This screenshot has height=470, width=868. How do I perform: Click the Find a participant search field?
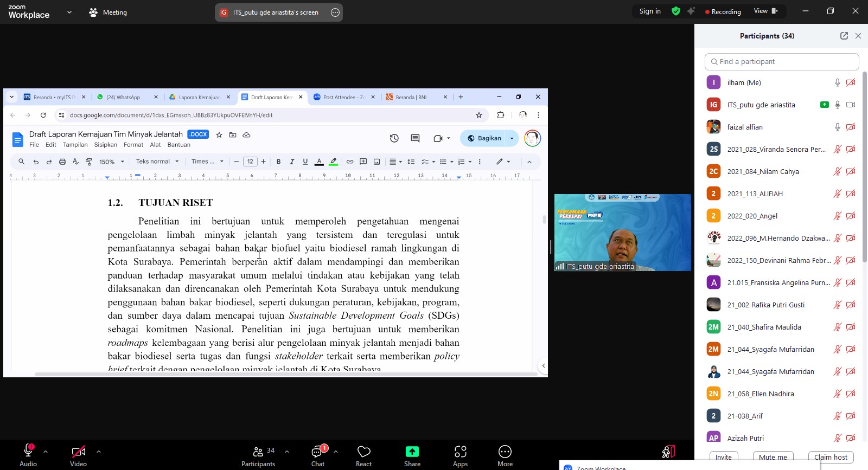click(781, 62)
